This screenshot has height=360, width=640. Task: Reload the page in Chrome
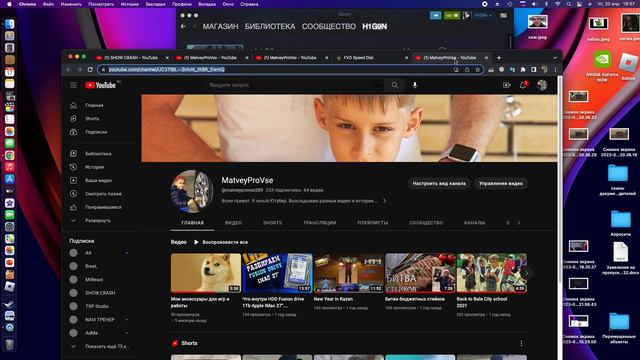click(90, 69)
